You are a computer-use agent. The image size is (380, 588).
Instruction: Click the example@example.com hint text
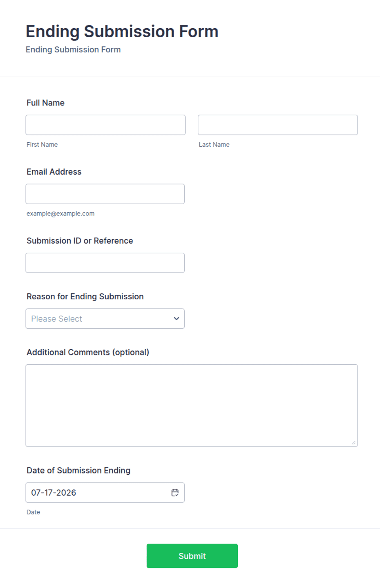(x=60, y=213)
